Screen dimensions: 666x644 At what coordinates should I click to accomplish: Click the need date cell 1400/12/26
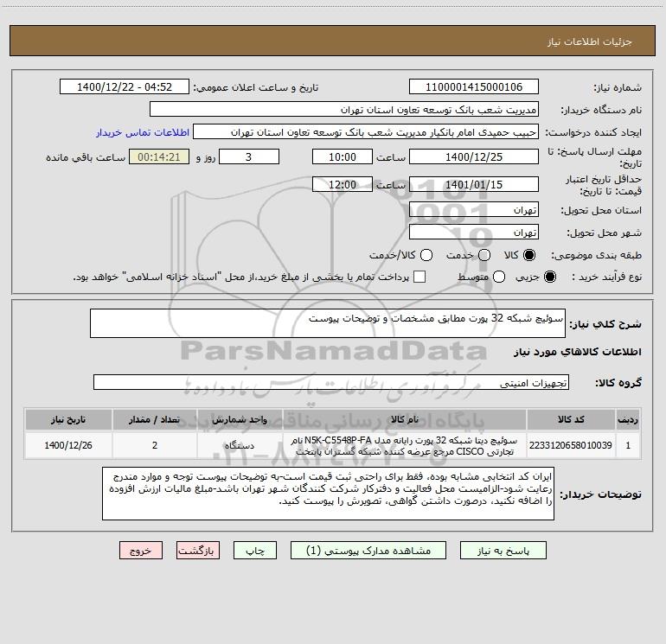click(68, 445)
